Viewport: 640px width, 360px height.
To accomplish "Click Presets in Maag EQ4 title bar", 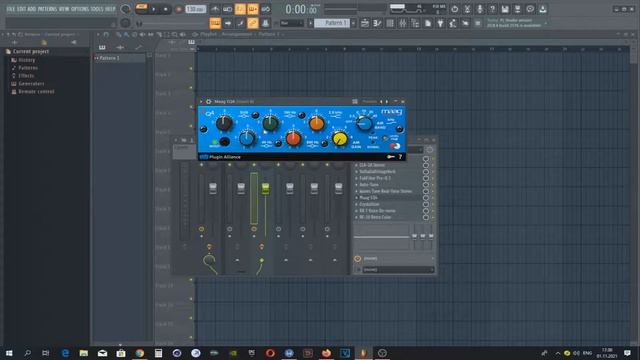I will click(369, 101).
